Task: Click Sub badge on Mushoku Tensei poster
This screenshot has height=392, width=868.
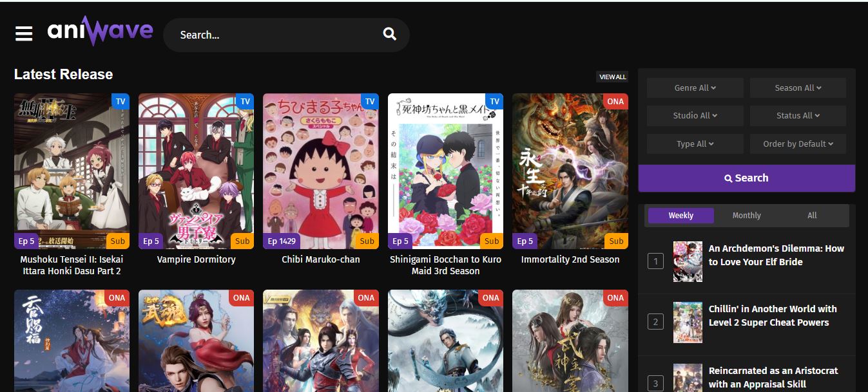Action: [x=118, y=241]
